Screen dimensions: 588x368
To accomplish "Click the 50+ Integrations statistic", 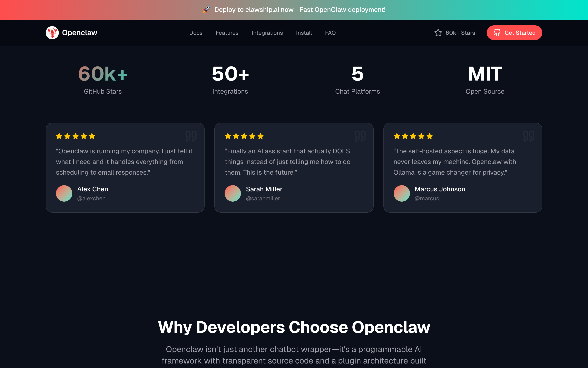I will 230,80.
